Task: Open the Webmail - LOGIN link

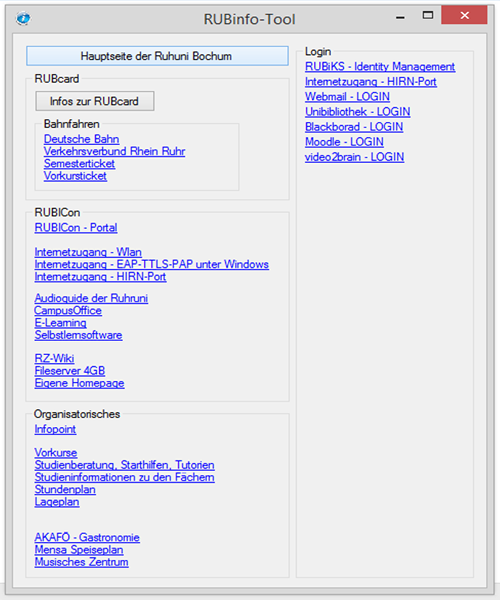Action: point(347,96)
